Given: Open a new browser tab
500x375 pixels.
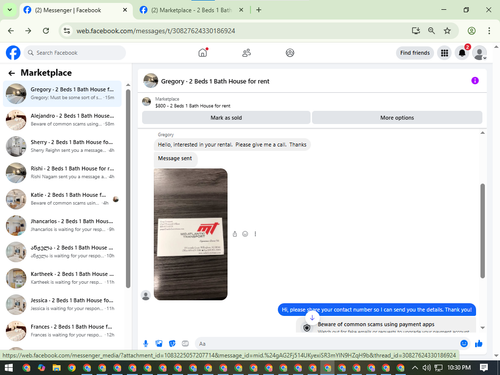Looking at the screenshot, I should click(x=259, y=10).
